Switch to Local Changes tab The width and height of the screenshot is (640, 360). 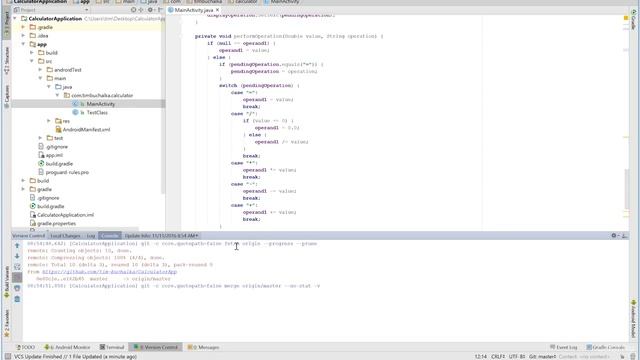tap(65, 236)
